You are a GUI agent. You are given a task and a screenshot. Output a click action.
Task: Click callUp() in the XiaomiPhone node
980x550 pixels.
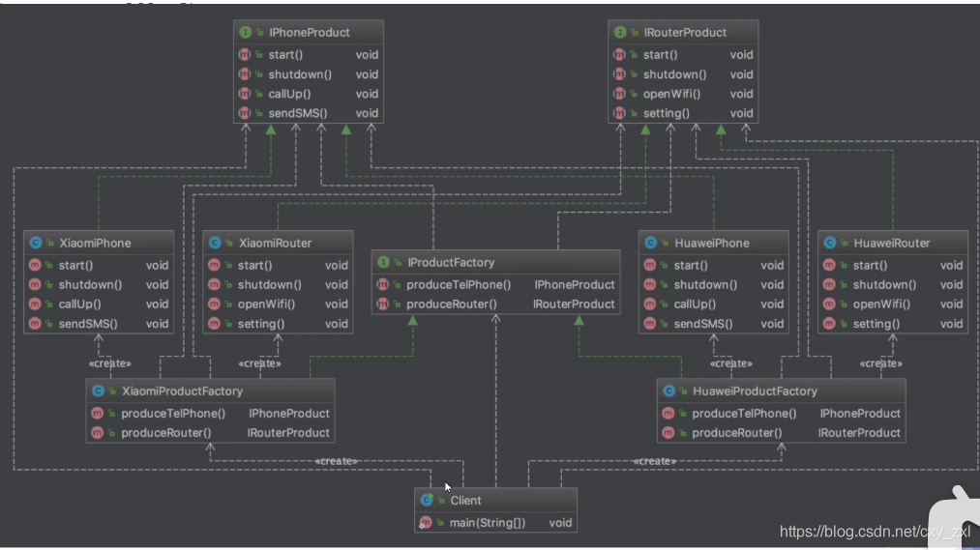tap(79, 304)
